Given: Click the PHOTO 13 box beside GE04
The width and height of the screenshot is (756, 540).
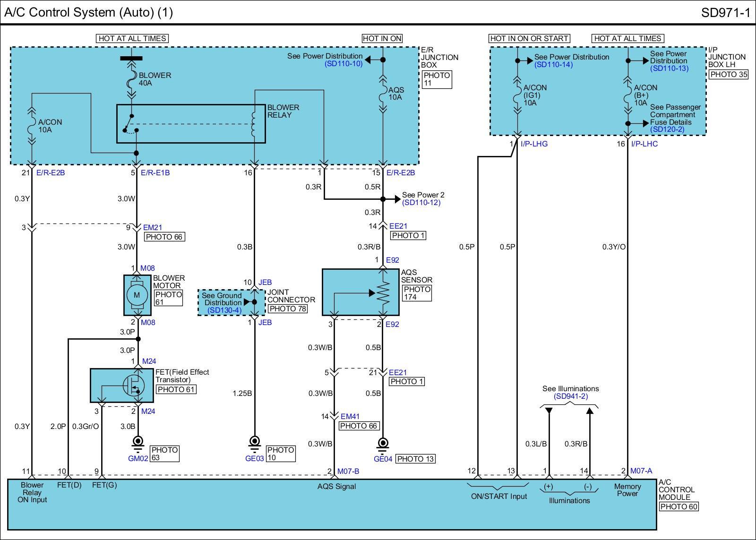Looking at the screenshot, I should coord(415,459).
